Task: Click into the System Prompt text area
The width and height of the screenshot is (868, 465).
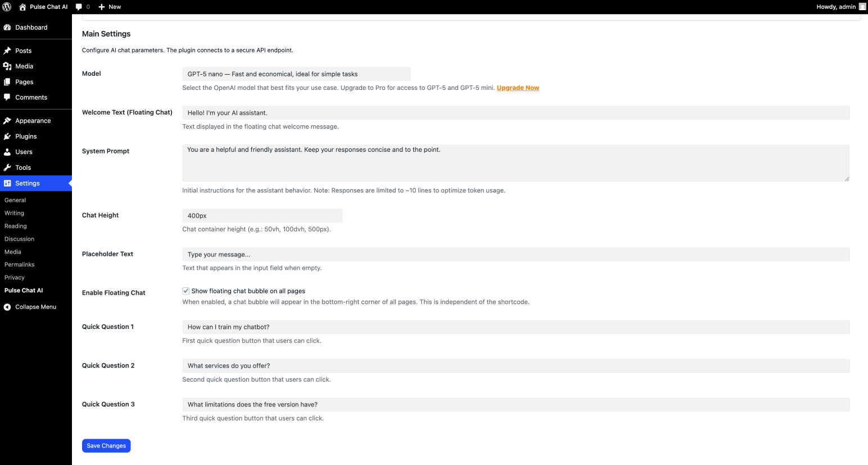Action: tap(516, 163)
